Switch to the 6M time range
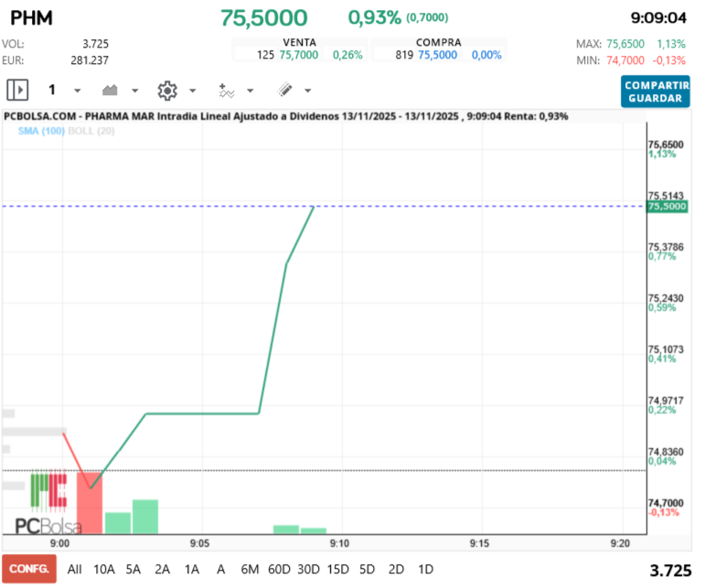The width and height of the screenshot is (704, 588). coord(250,569)
